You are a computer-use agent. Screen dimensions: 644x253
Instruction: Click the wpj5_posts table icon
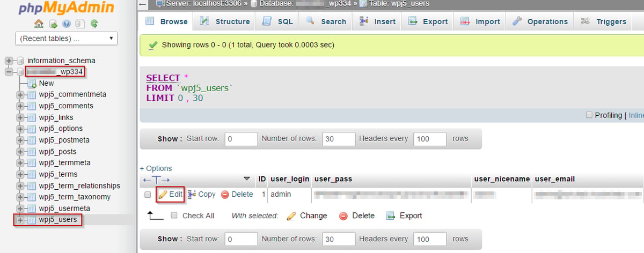pyautogui.click(x=32, y=151)
